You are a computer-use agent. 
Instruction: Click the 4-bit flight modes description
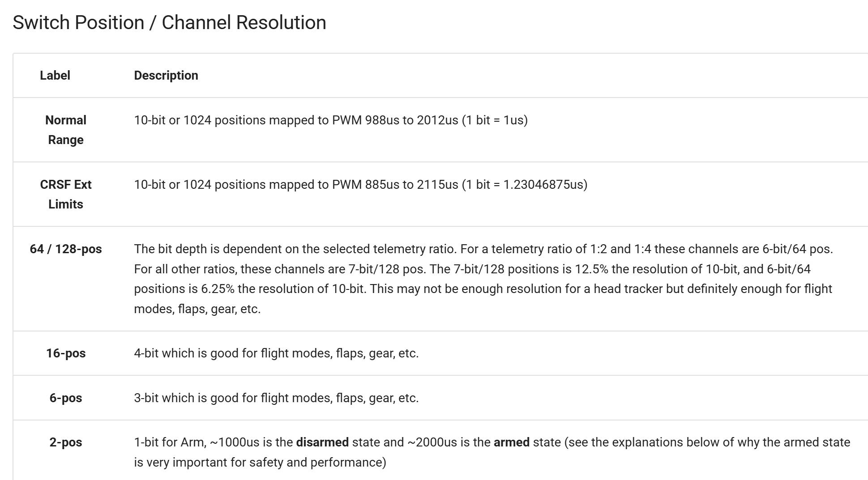(276, 353)
